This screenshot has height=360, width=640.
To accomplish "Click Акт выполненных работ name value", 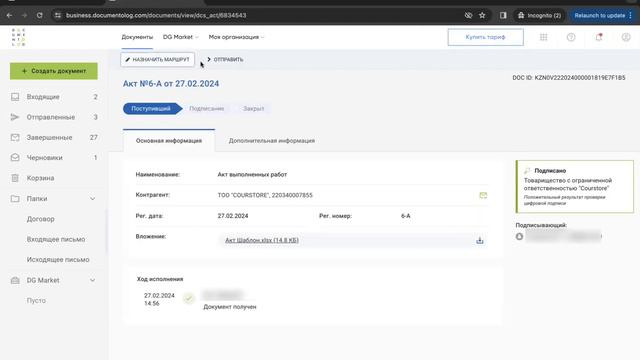I will coord(252,174).
